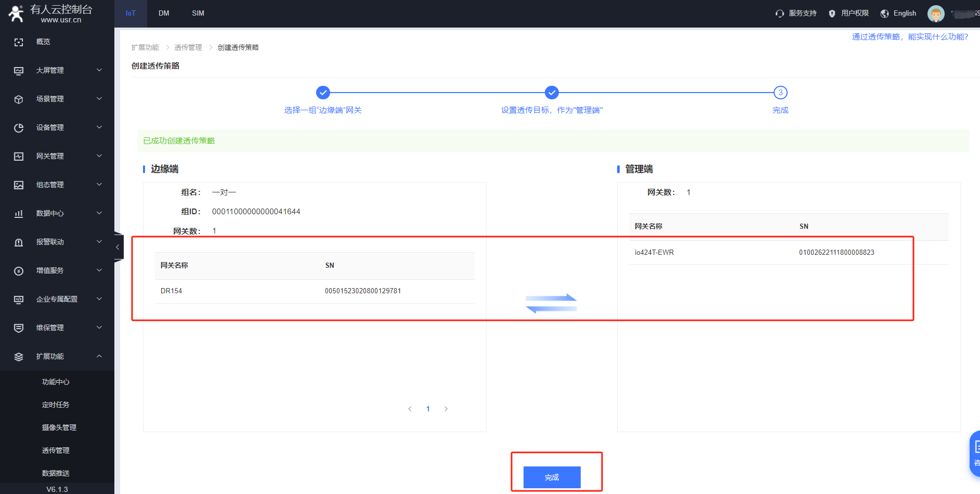
Task: Click the 大屏管理 screen icon
Action: (x=19, y=71)
